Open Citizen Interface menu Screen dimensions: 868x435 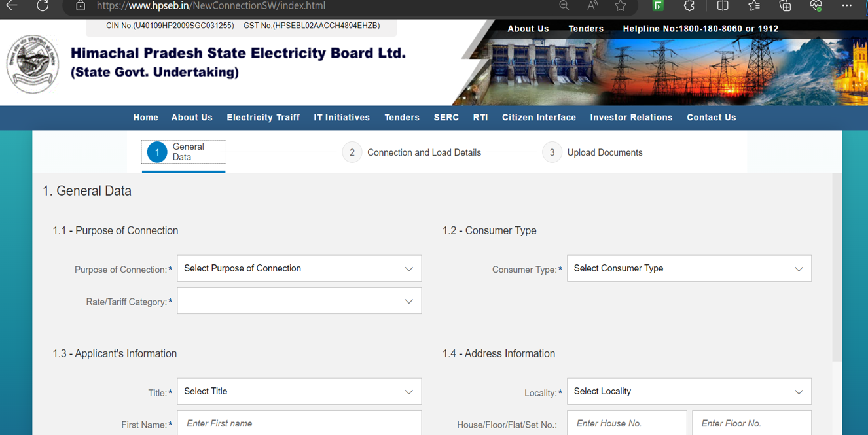[x=539, y=118]
